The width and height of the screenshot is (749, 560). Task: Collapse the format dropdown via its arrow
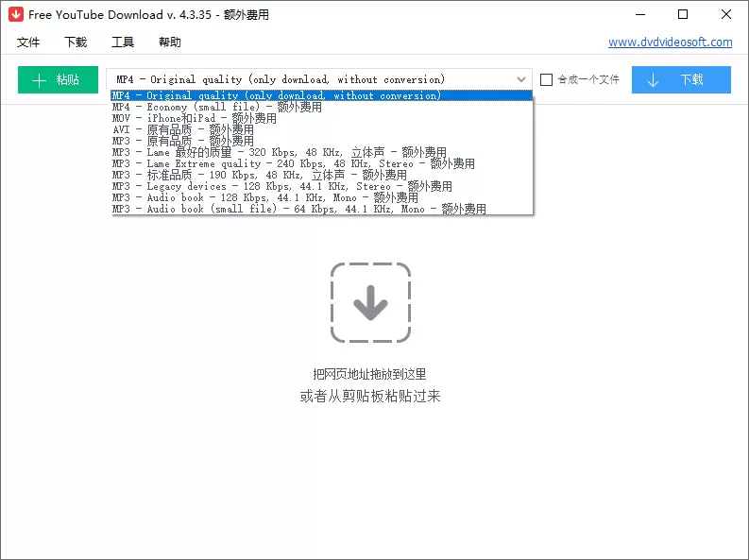[x=521, y=79]
